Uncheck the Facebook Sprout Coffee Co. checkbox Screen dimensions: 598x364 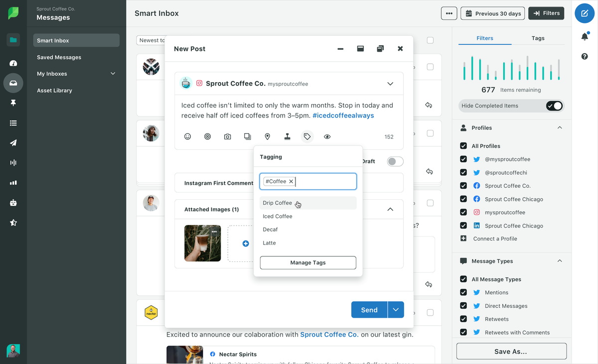(463, 186)
